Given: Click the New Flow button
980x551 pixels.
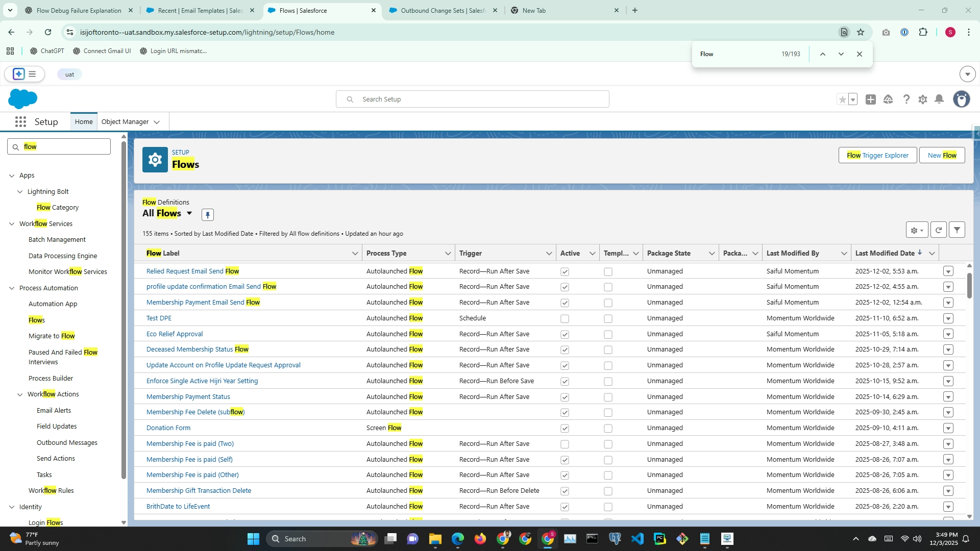Looking at the screenshot, I should pos(942,156).
